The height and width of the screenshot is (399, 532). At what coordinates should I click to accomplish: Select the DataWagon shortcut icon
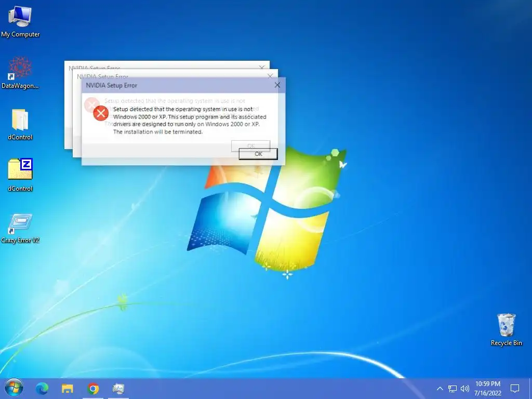(x=20, y=73)
